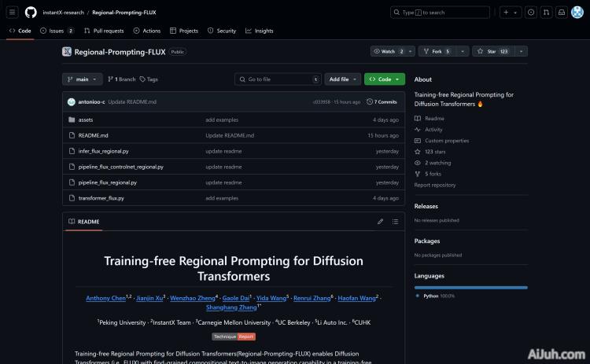Open the notifications inbox icon
This screenshot has height=364, width=590.
[562, 13]
